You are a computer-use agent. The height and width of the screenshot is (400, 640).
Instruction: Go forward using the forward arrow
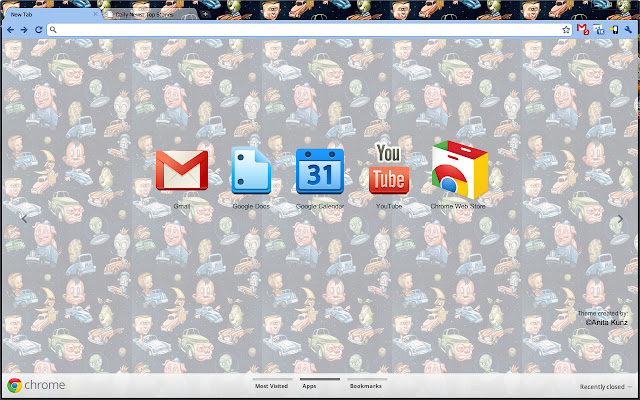pyautogui.click(x=24, y=30)
